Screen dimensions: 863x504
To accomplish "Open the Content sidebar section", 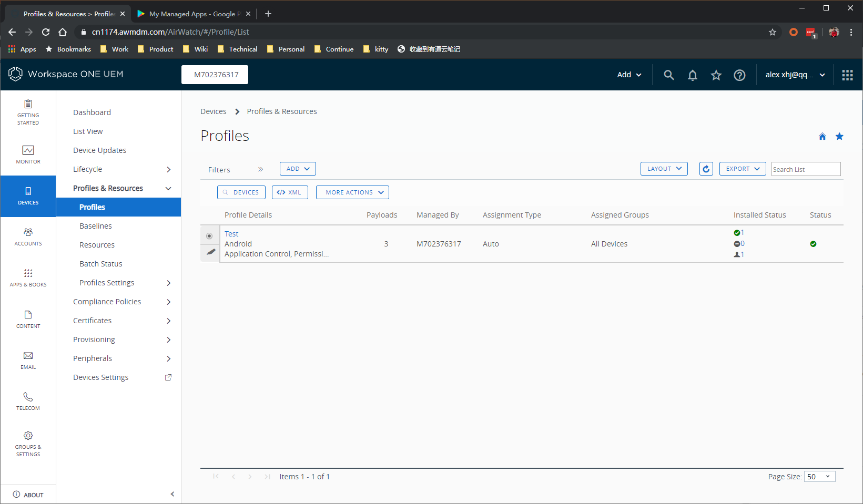I will (x=28, y=319).
